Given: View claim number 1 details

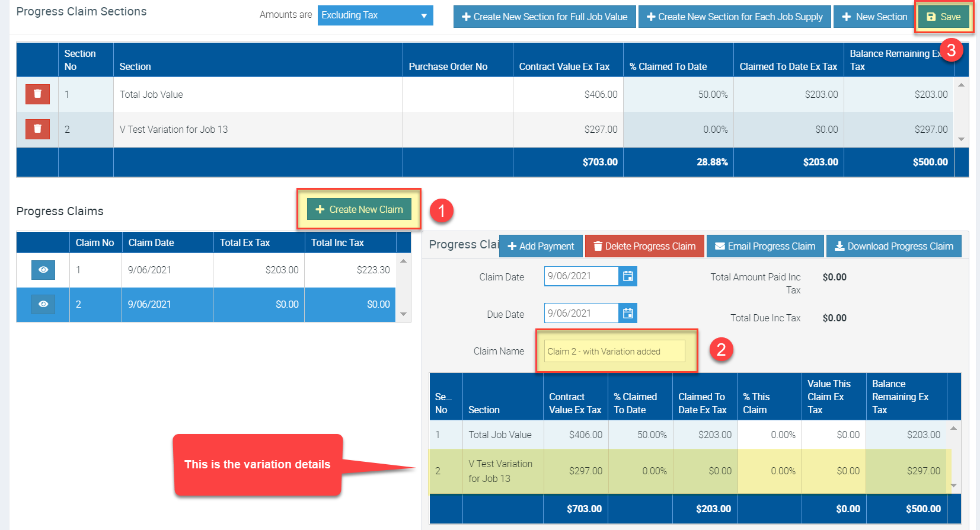Looking at the screenshot, I should tap(43, 270).
